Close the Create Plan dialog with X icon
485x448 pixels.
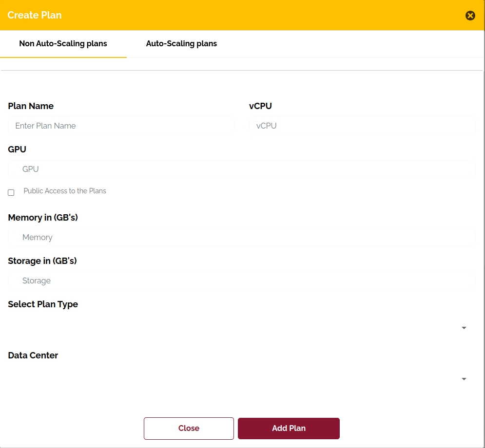(x=470, y=16)
